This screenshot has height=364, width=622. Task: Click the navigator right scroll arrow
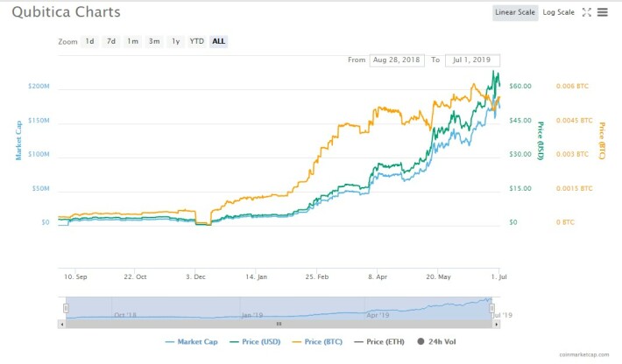point(496,324)
